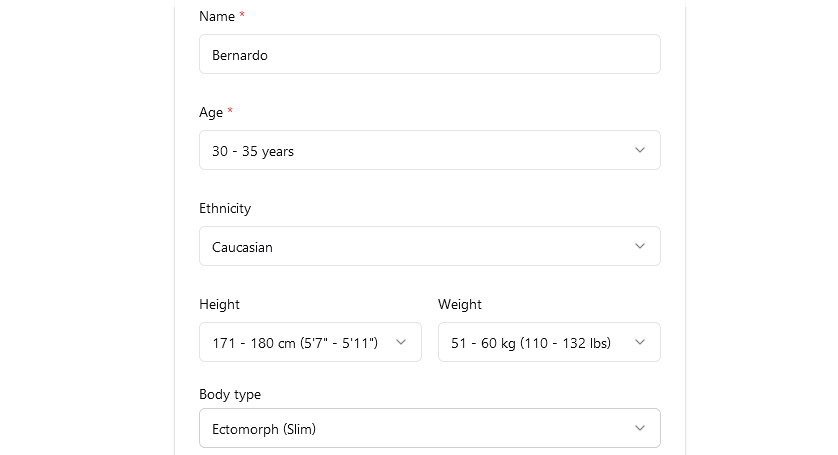838x455 pixels.
Task: Click the Age field label
Action: tap(211, 112)
